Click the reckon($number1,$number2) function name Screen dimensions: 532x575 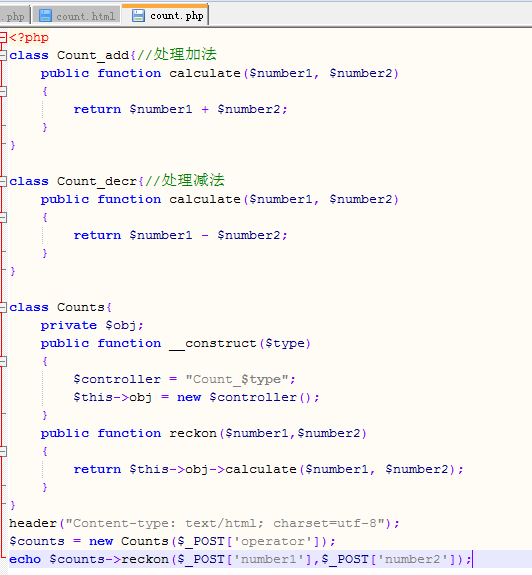(x=268, y=433)
